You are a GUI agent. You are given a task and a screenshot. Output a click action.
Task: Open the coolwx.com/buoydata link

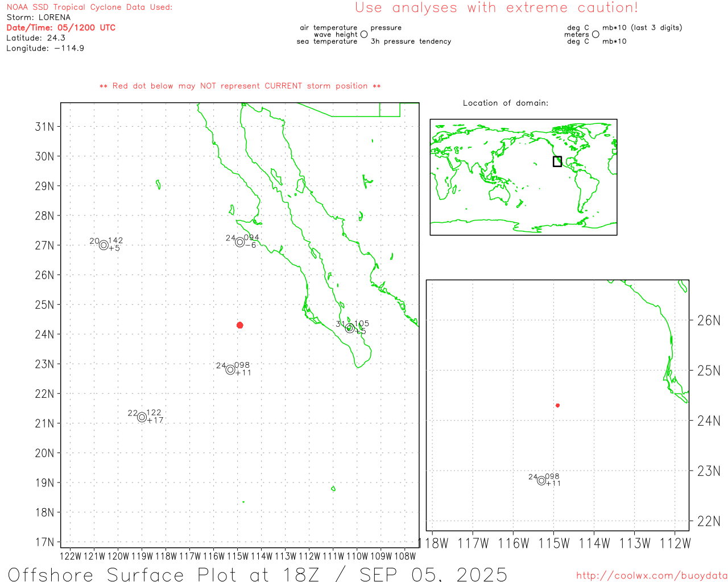point(652,576)
